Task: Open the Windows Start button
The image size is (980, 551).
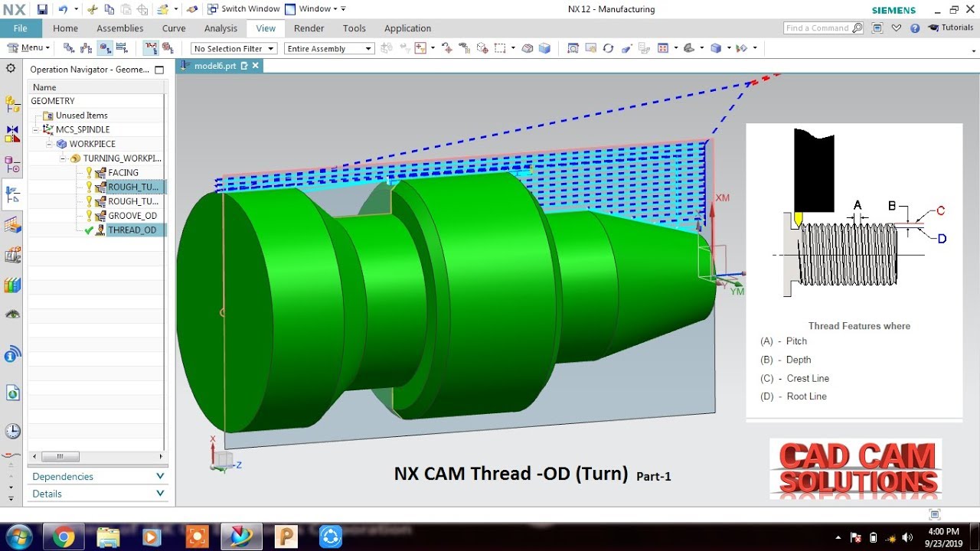Action: (x=18, y=536)
